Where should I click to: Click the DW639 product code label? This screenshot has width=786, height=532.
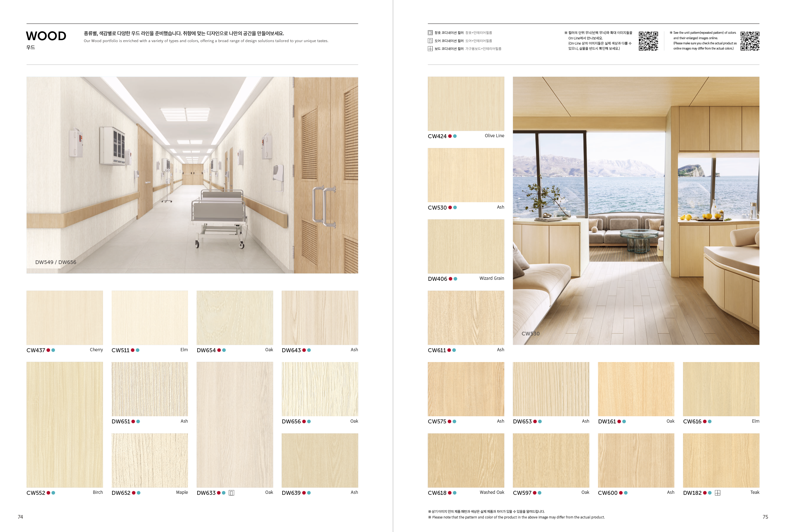291,493
